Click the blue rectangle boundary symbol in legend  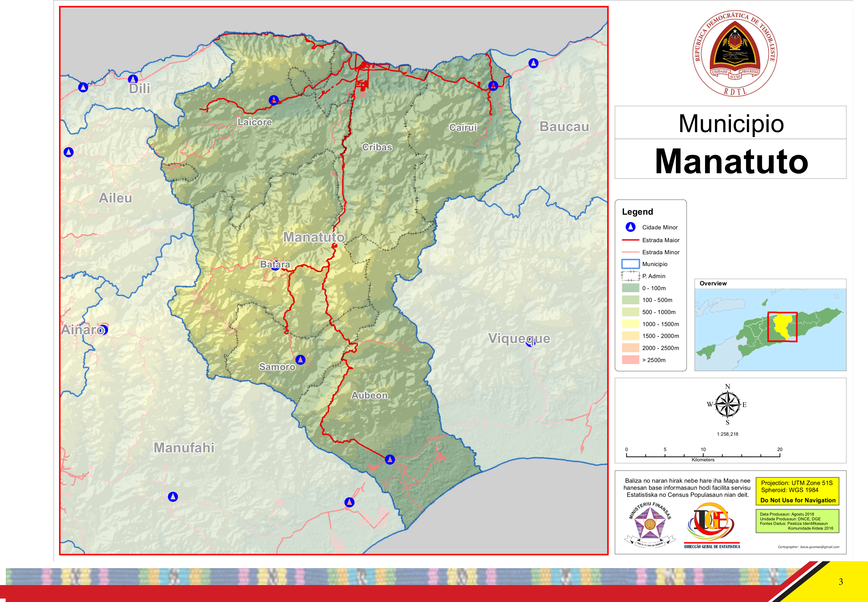(x=630, y=264)
